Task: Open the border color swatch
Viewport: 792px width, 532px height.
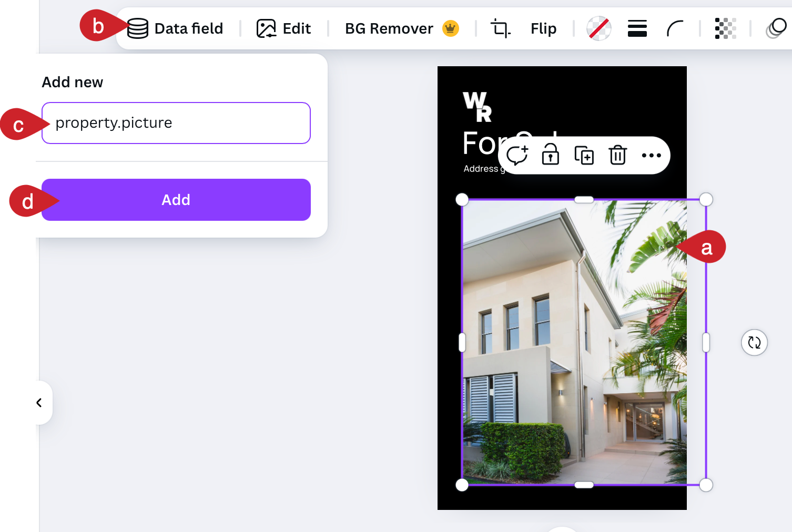Action: pyautogui.click(x=599, y=28)
